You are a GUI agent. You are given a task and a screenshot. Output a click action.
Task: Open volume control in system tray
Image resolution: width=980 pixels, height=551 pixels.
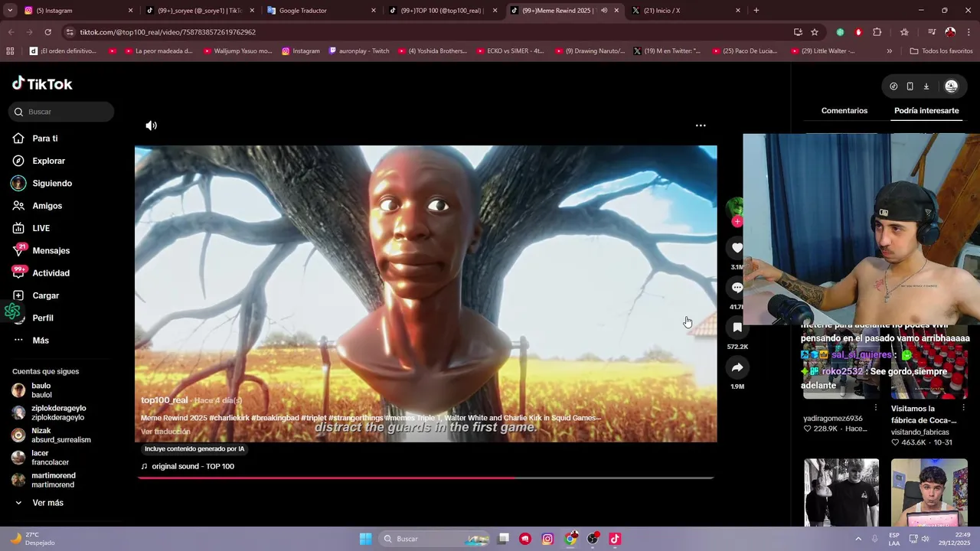click(925, 539)
